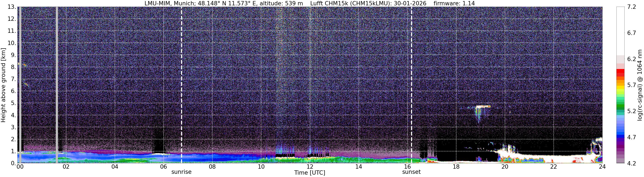Click the color scale bar beside the plot
Viewport: 644px width, 177px height.
point(620,85)
